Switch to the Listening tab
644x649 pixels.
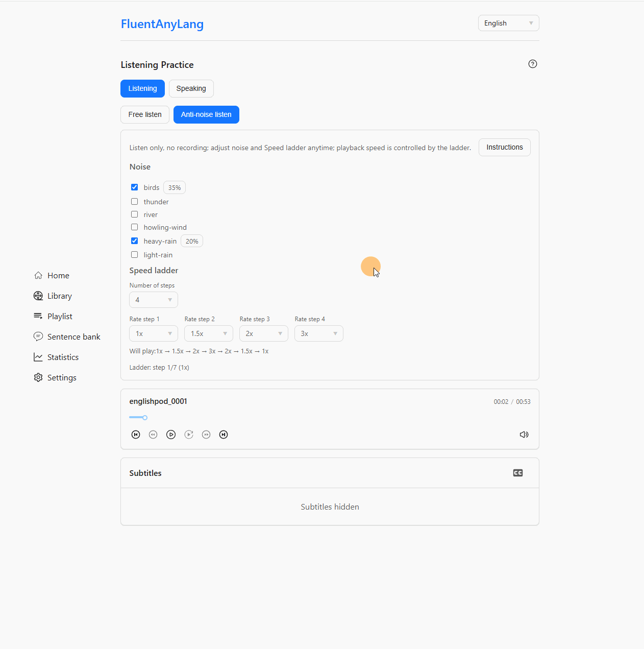click(x=142, y=88)
